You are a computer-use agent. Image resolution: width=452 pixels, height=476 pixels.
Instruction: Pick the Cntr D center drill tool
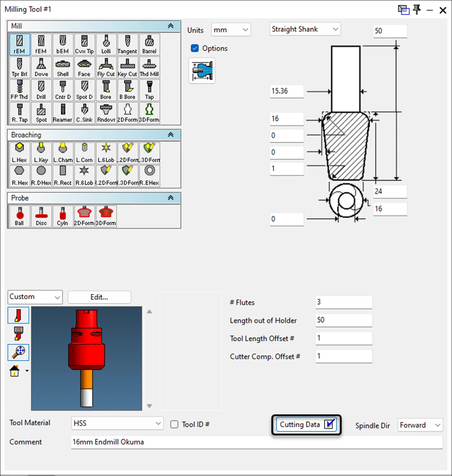point(63,90)
